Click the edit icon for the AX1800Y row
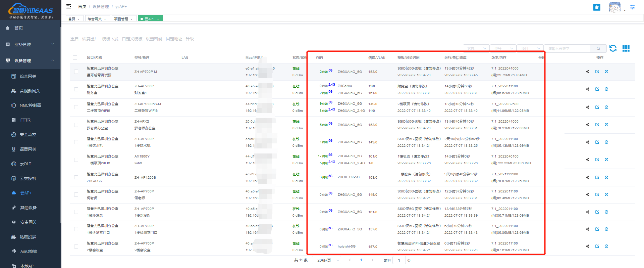The width and height of the screenshot is (644, 268). point(597,160)
